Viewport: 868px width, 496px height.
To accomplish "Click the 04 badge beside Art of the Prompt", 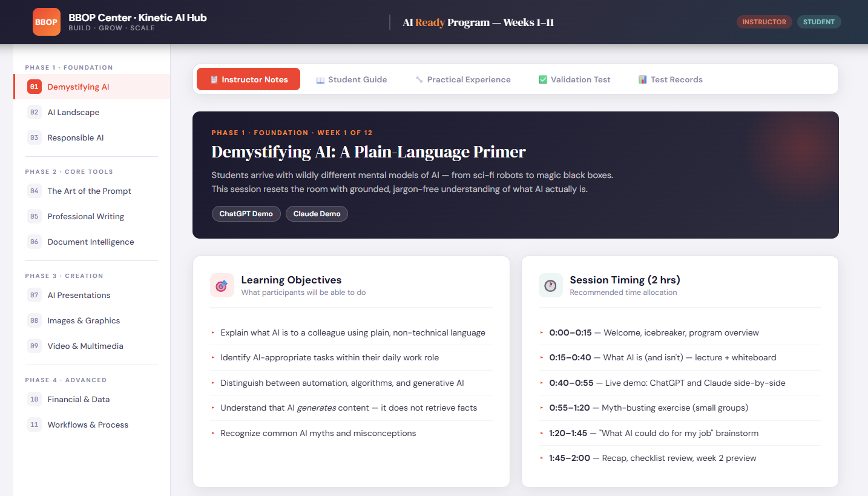I will click(35, 191).
